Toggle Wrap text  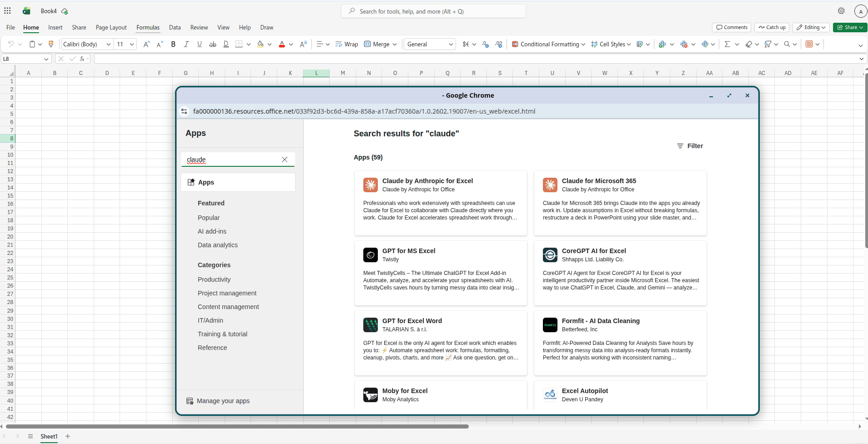pos(346,44)
